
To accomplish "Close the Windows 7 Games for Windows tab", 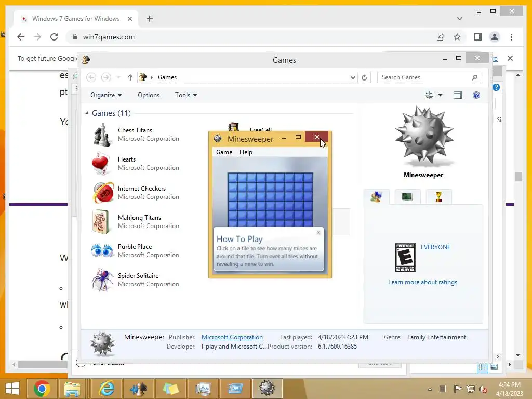I will pos(129,19).
